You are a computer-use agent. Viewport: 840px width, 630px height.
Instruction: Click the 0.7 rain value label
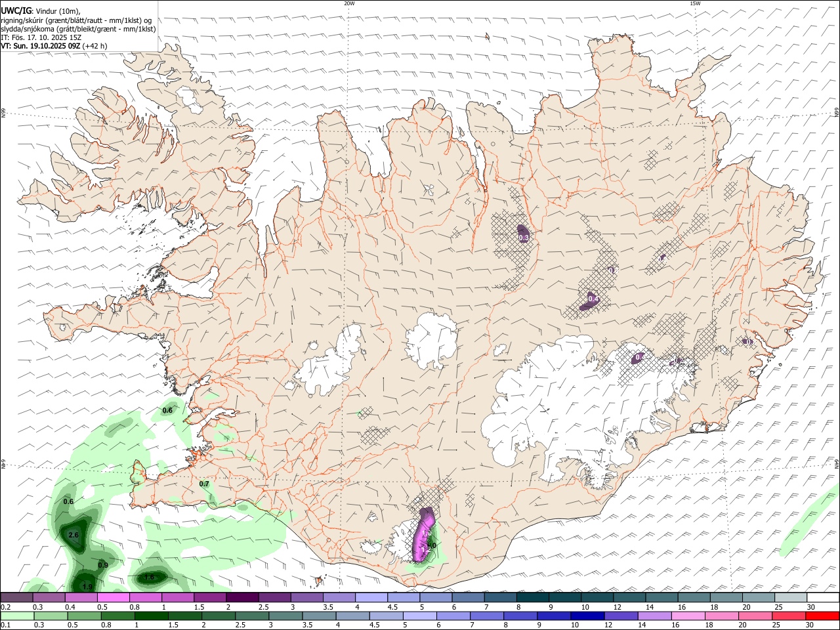pyautogui.click(x=204, y=484)
